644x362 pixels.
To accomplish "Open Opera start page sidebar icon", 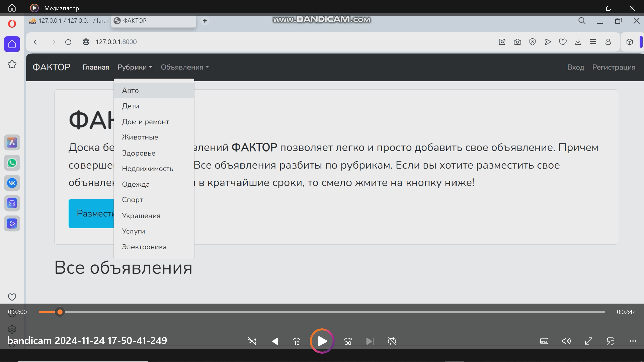I will (12, 44).
